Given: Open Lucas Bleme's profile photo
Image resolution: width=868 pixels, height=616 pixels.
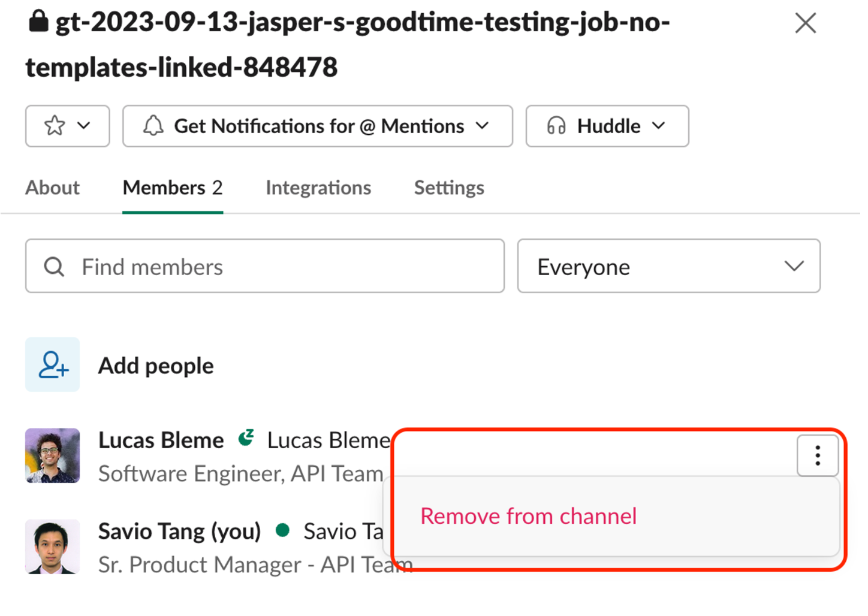Looking at the screenshot, I should coord(53,455).
